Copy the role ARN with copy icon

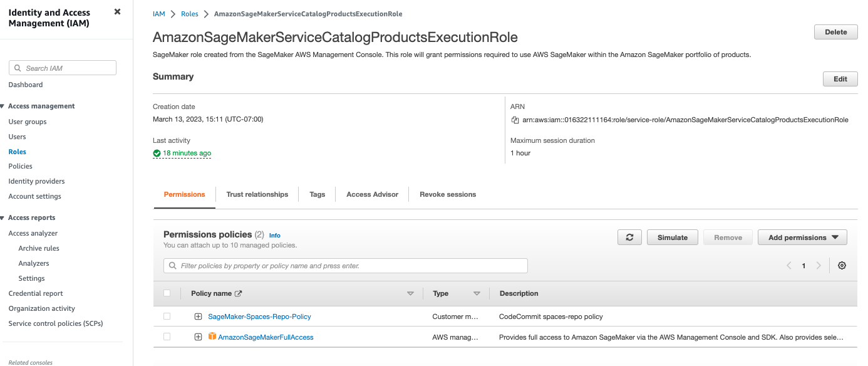(515, 120)
